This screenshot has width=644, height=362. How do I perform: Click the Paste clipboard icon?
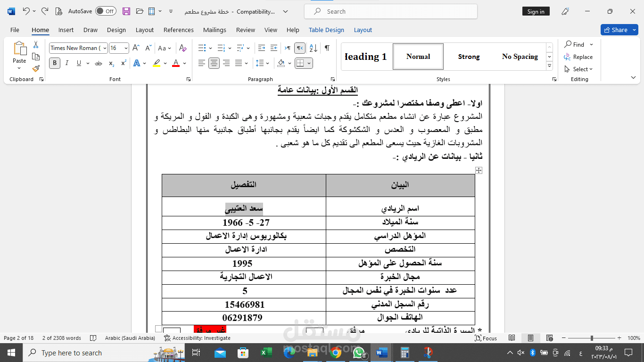click(x=19, y=49)
